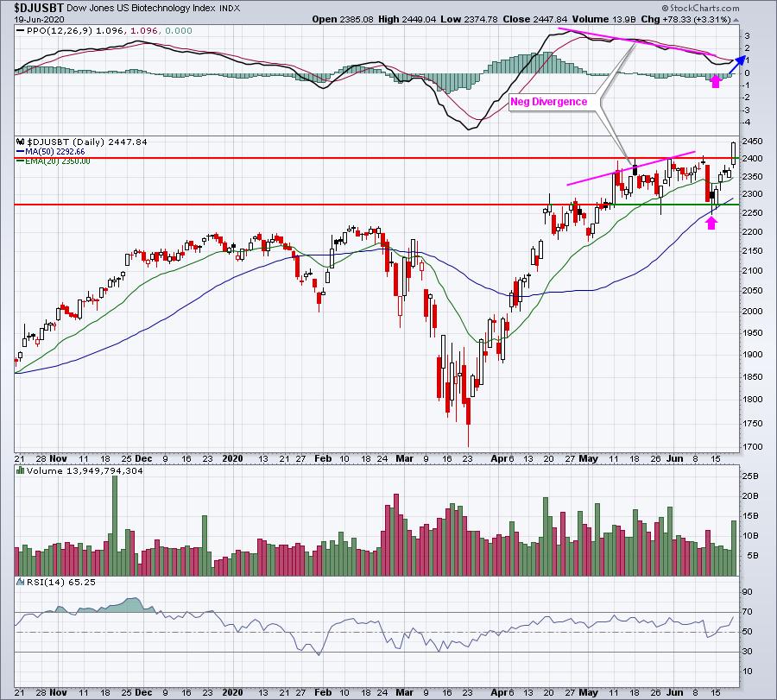Click the Close 2447.84 value in the header
The image size is (777, 700).
tap(534, 19)
